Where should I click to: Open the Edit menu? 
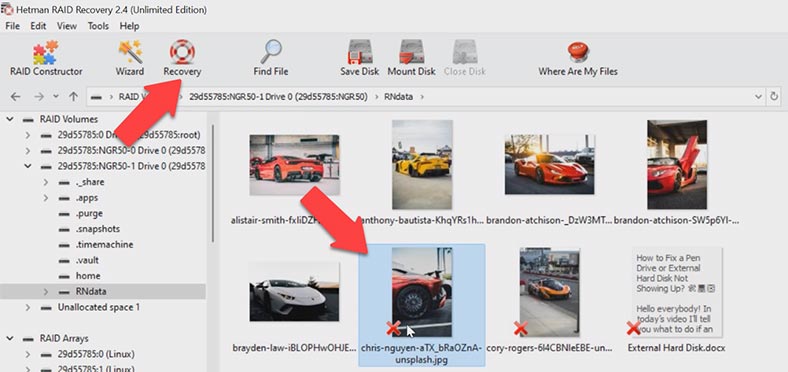click(38, 26)
